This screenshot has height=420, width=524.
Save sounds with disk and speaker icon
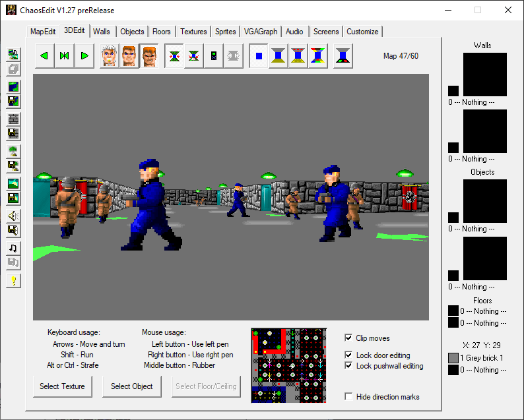pyautogui.click(x=13, y=230)
